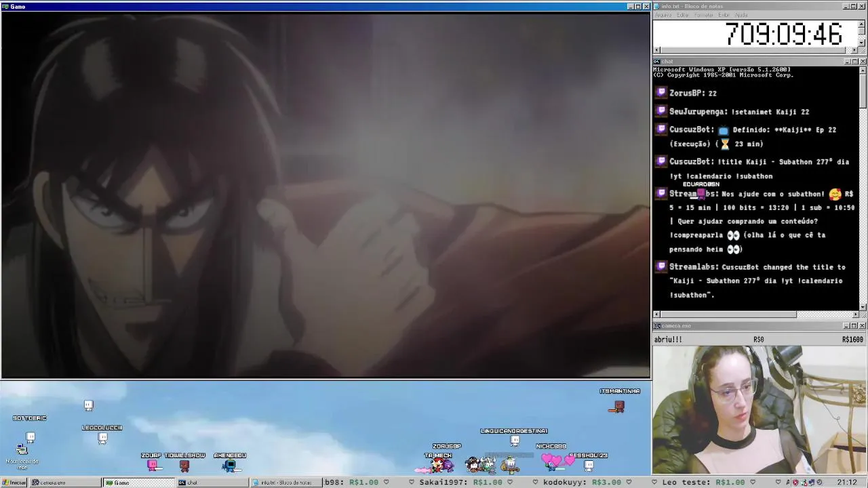Viewport: 868px width, 488px height.
Task: Click Twitch badge beside Streamlabs changed title message
Action: pyautogui.click(x=661, y=266)
